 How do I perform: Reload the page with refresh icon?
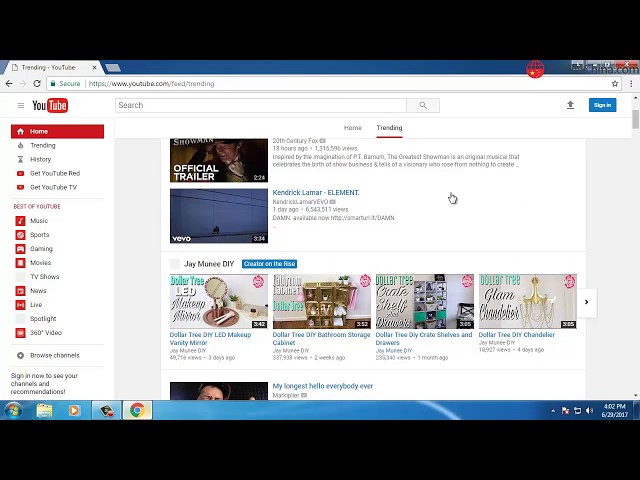[x=37, y=84]
